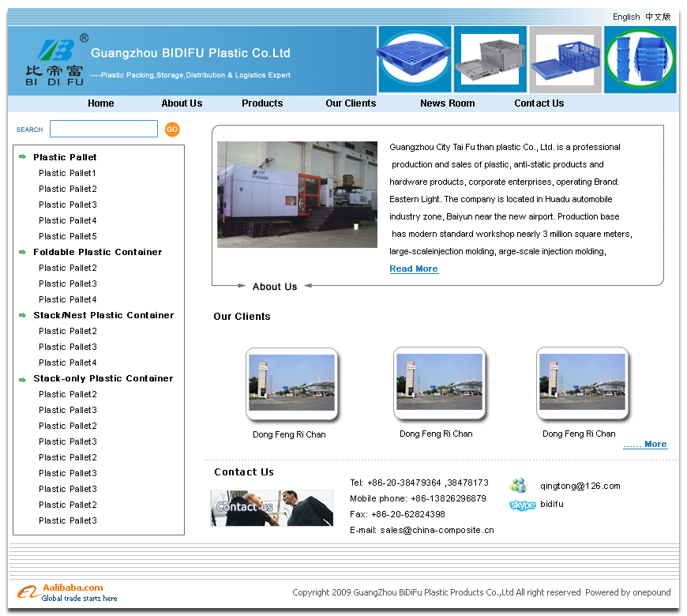Select Plastic Pallet2 under Plastic Pallet heading

coord(67,189)
